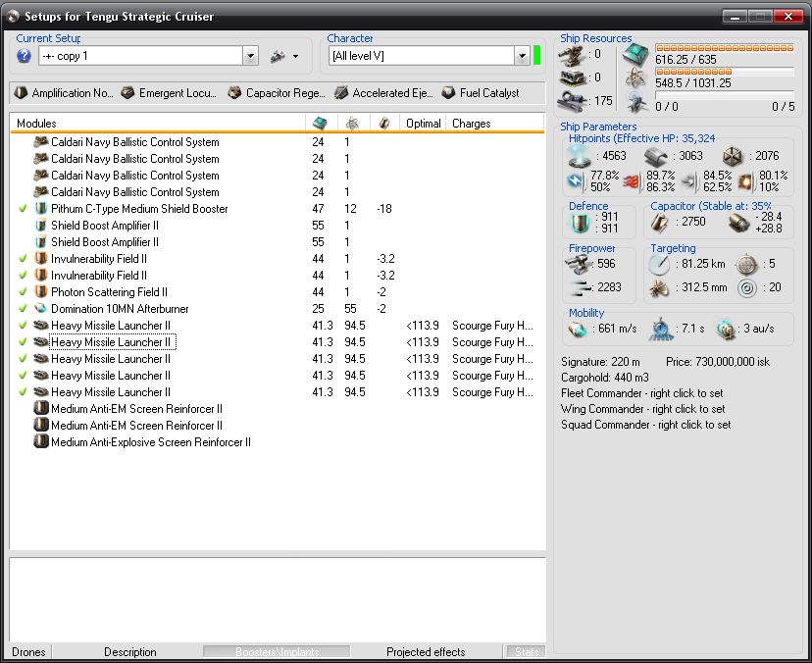This screenshot has width=812, height=663.
Task: Open the Character dropdown arrow
Action: tap(522, 56)
